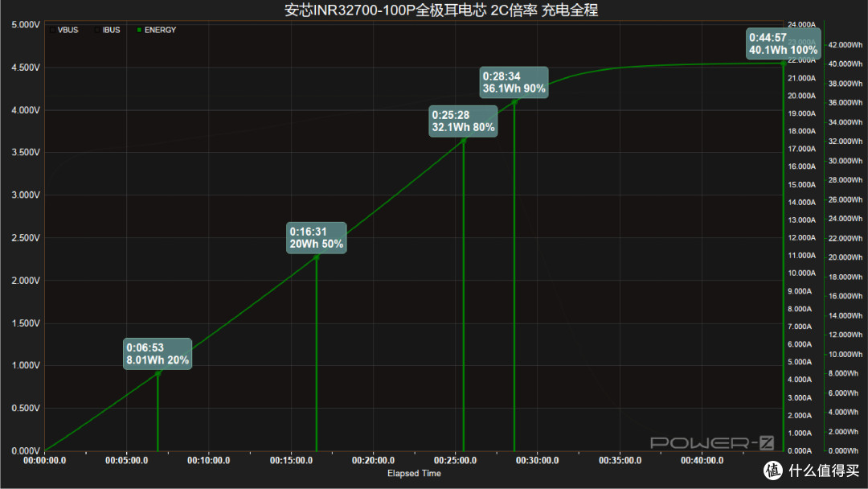Toggle the IBUS legend series
Screen dimensions: 868x489
tap(108, 30)
